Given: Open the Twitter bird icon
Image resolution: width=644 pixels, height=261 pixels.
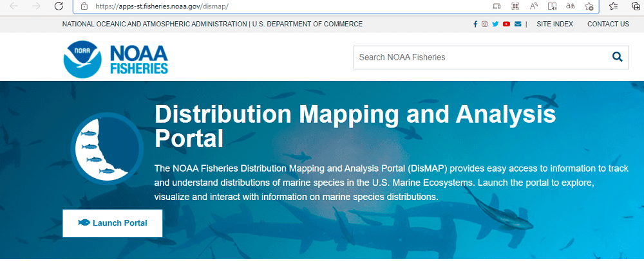Looking at the screenshot, I should click(495, 24).
